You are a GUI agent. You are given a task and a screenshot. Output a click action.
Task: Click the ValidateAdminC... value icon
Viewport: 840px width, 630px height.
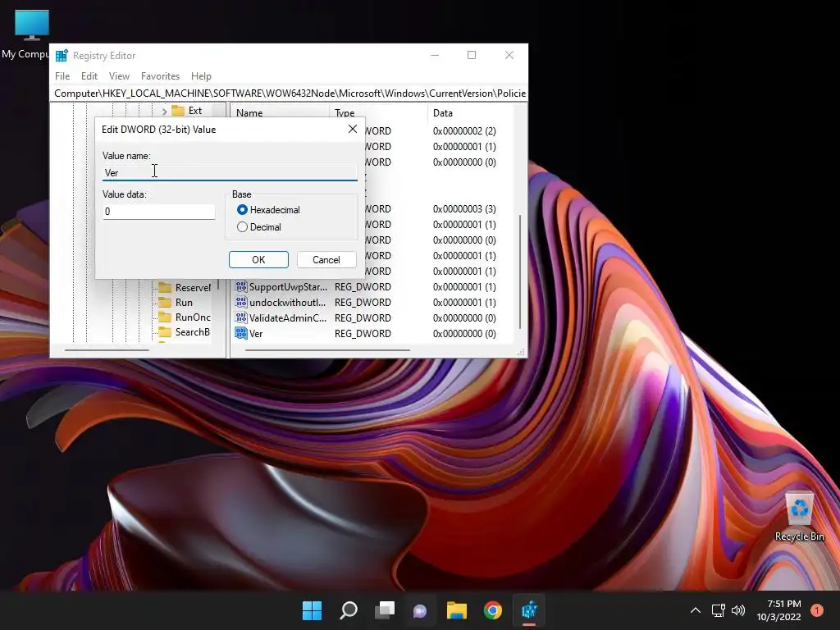241,317
